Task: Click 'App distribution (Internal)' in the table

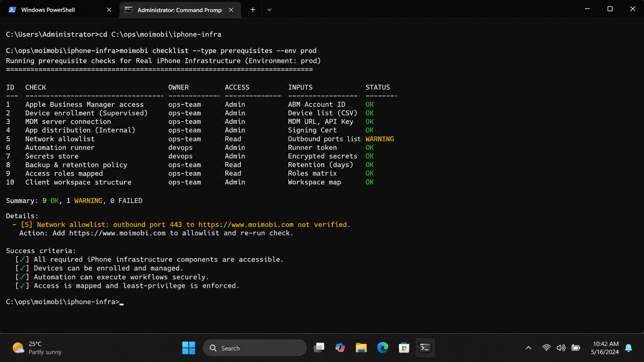Action: (x=80, y=130)
